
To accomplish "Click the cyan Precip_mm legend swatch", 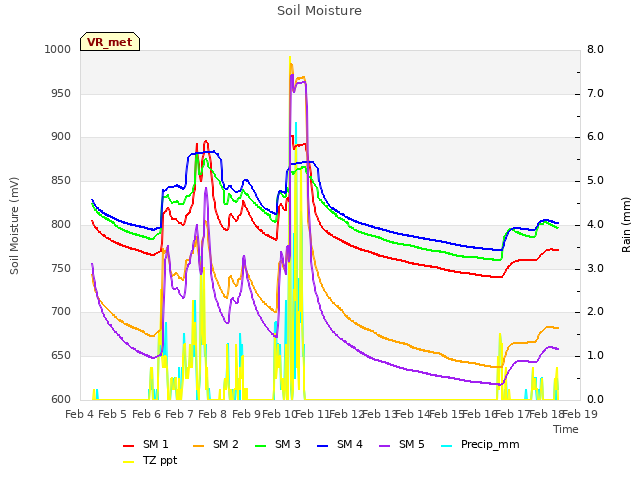I will [447, 446].
